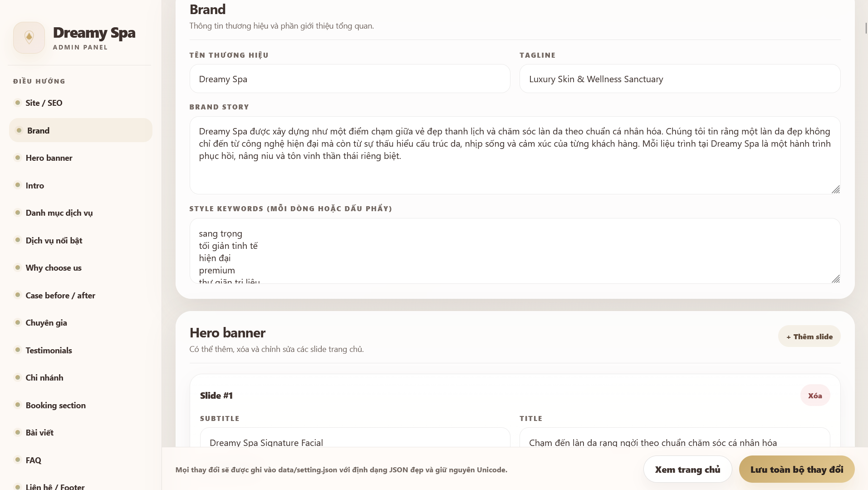Delete Slide #1 with Xóa button

[814, 396]
